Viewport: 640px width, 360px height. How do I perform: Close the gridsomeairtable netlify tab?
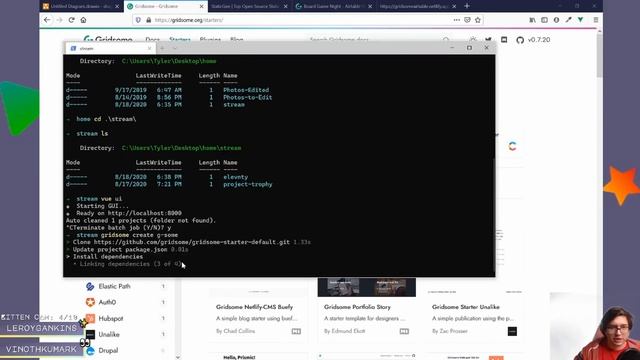coord(454,7)
